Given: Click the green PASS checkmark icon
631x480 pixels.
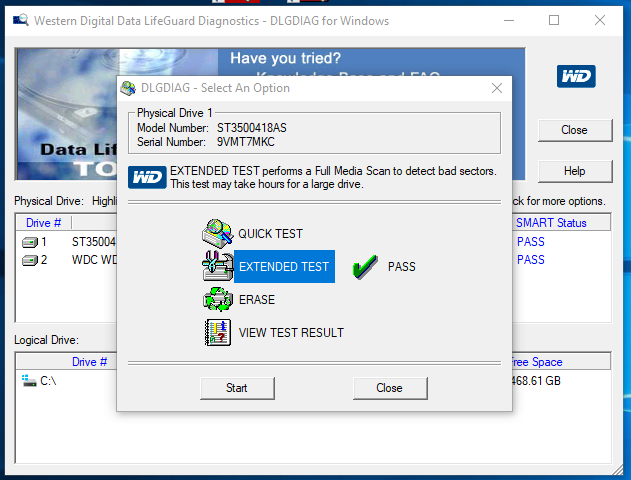Looking at the screenshot, I should click(x=366, y=267).
